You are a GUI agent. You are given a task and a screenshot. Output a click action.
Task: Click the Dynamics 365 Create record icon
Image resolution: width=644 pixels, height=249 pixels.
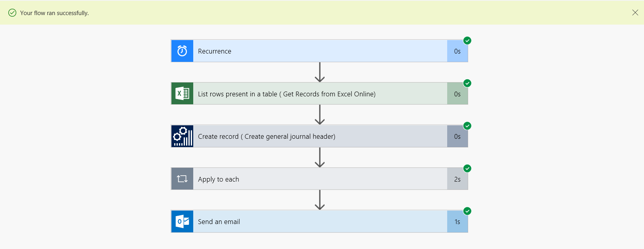[x=182, y=136]
